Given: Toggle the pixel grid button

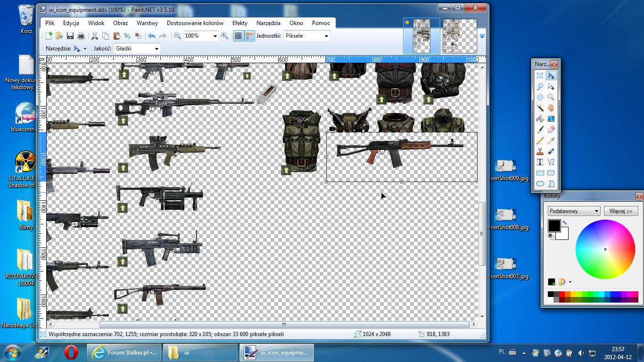Looking at the screenshot, I should click(238, 36).
